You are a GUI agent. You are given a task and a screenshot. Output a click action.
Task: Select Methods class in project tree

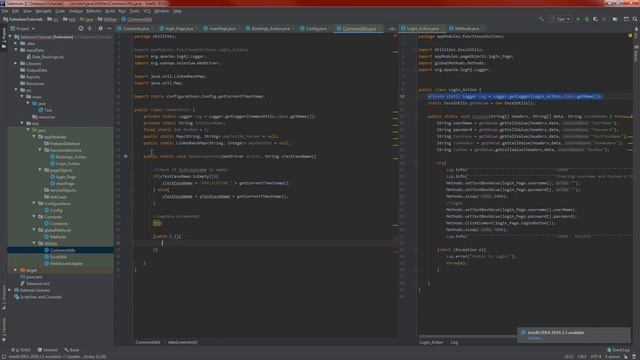(55, 237)
